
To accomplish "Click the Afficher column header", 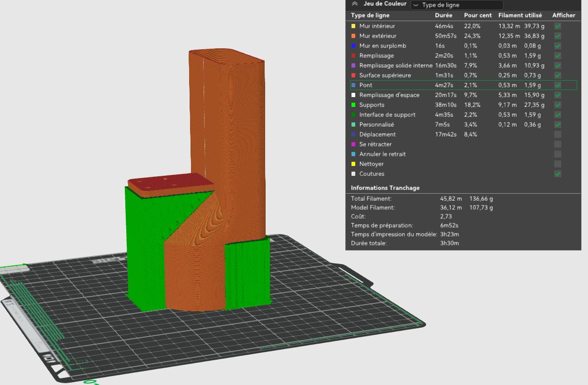I will point(564,15).
